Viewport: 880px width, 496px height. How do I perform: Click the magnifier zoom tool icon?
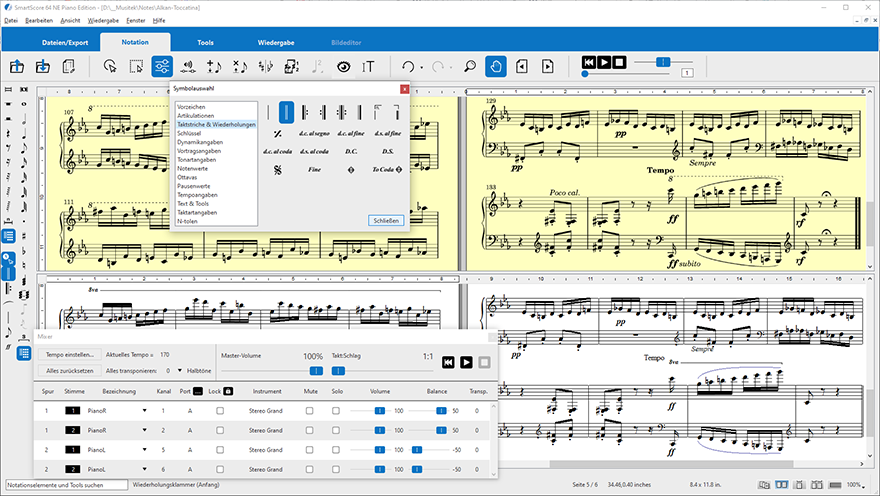(x=469, y=67)
